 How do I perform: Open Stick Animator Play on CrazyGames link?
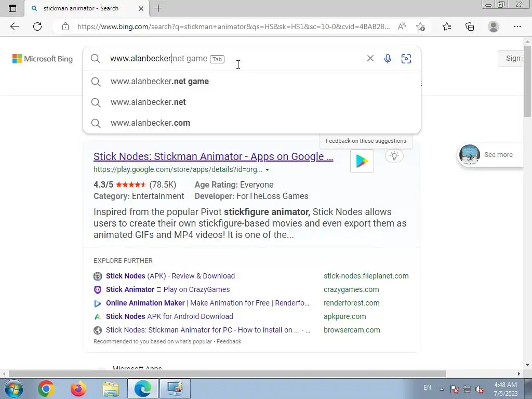168,289
